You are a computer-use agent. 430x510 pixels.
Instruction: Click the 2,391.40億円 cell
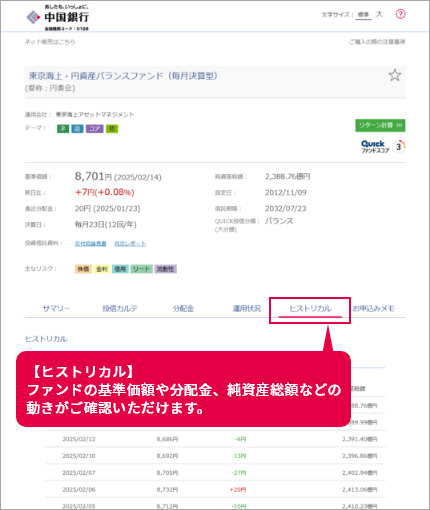359,439
